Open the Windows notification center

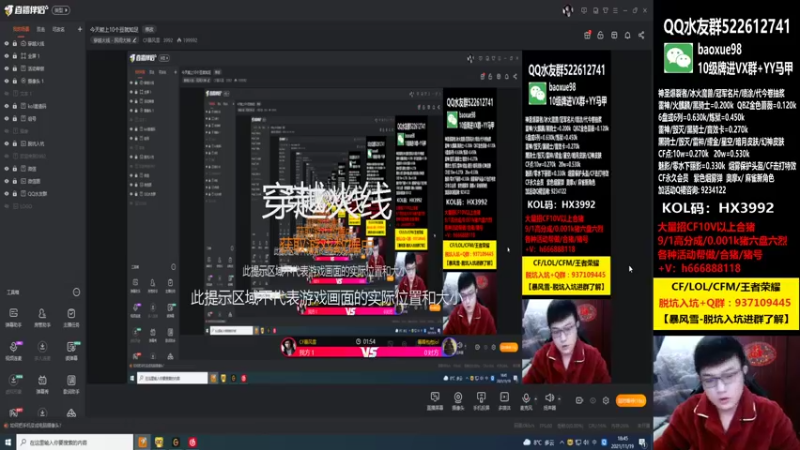point(642,442)
